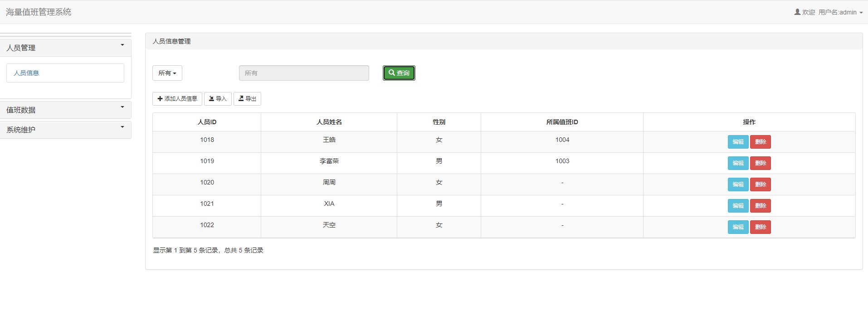Click 删除 for person 1018 王皓
The image size is (868, 325).
click(761, 142)
